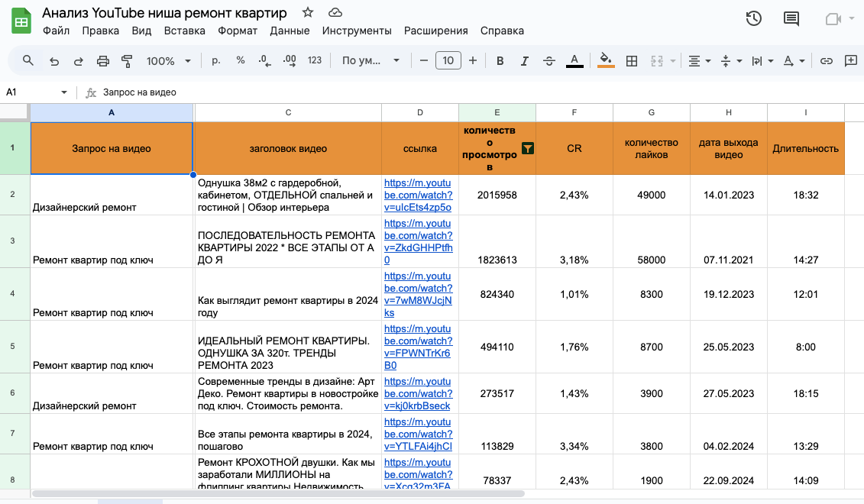Viewport: 864px width, 504px height.
Task: Decrease font size with minus button
Action: (x=424, y=60)
